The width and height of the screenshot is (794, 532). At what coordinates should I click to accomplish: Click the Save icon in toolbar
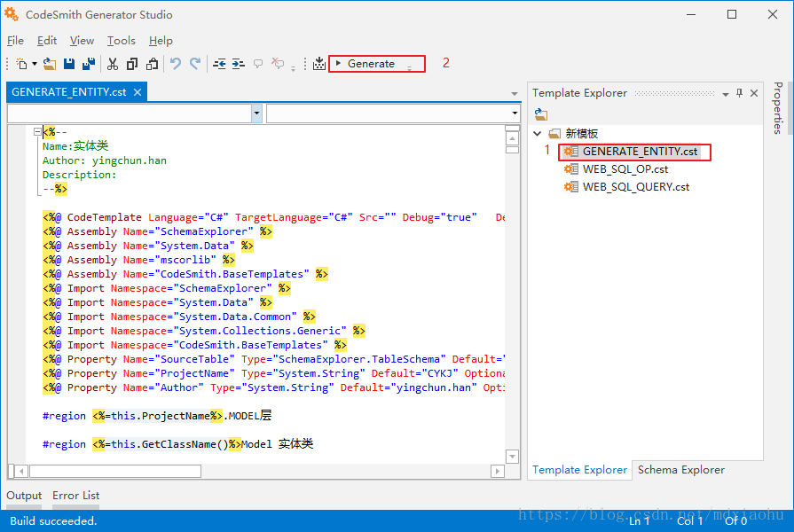tap(69, 64)
